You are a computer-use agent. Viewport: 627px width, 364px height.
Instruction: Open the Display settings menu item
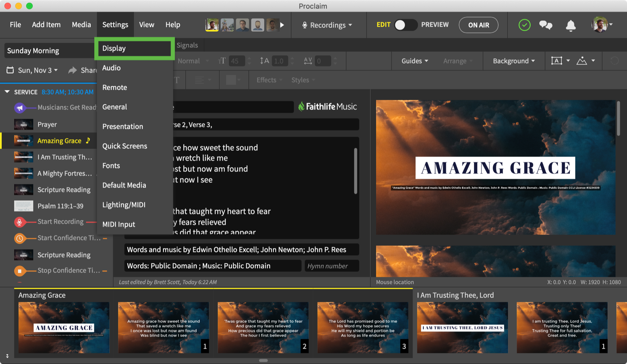[134, 48]
